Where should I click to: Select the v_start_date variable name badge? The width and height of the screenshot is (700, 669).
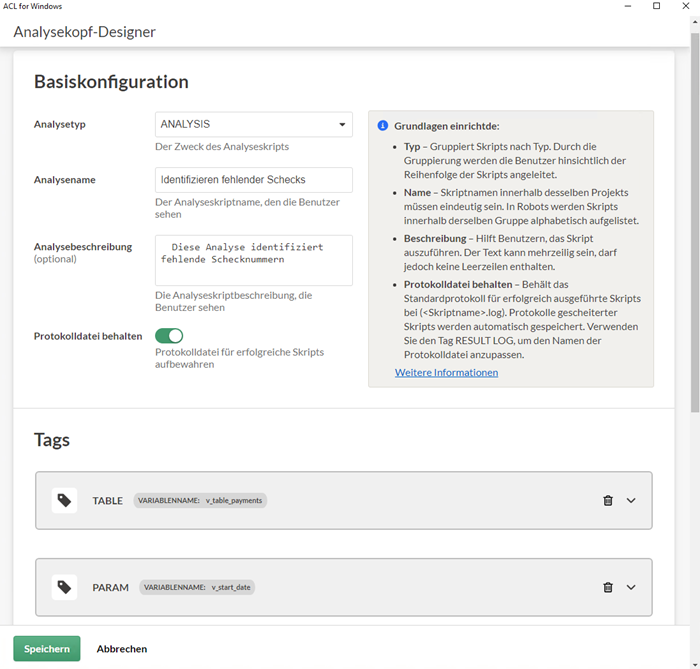(x=197, y=587)
